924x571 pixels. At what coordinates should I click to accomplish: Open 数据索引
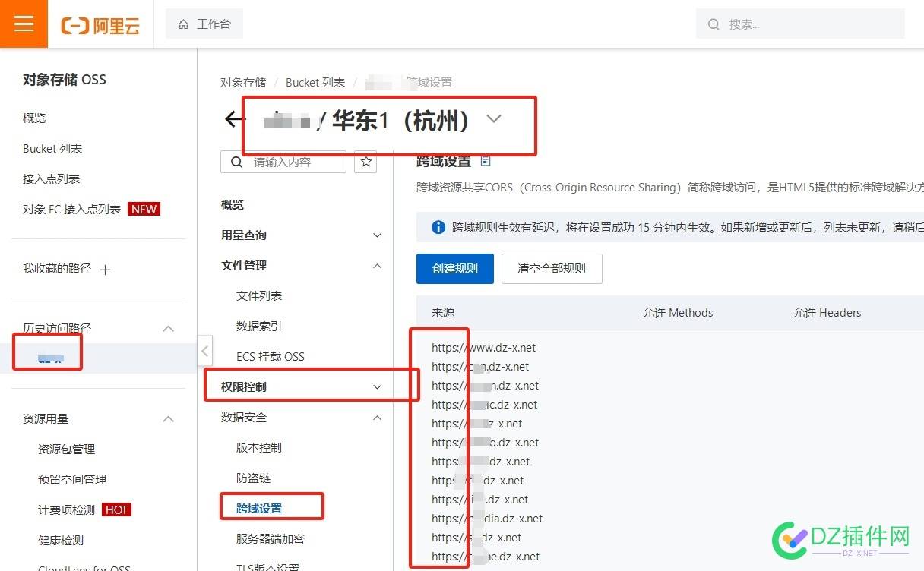pos(259,326)
